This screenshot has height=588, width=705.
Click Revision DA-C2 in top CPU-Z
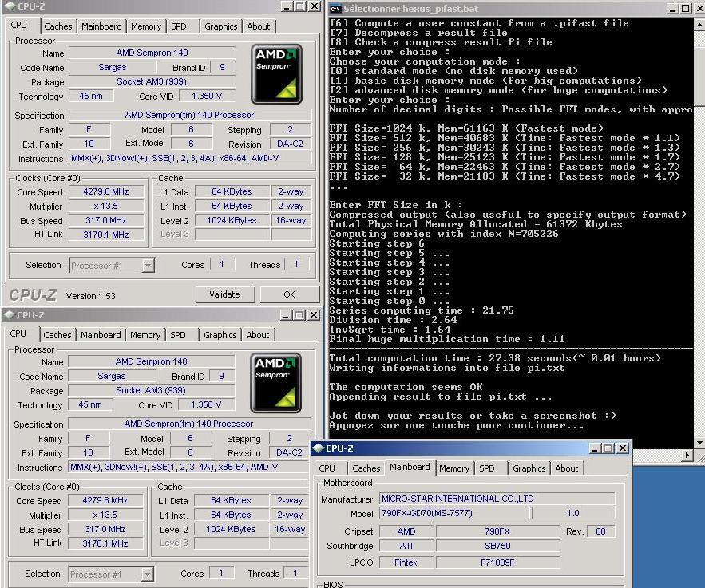click(x=290, y=144)
